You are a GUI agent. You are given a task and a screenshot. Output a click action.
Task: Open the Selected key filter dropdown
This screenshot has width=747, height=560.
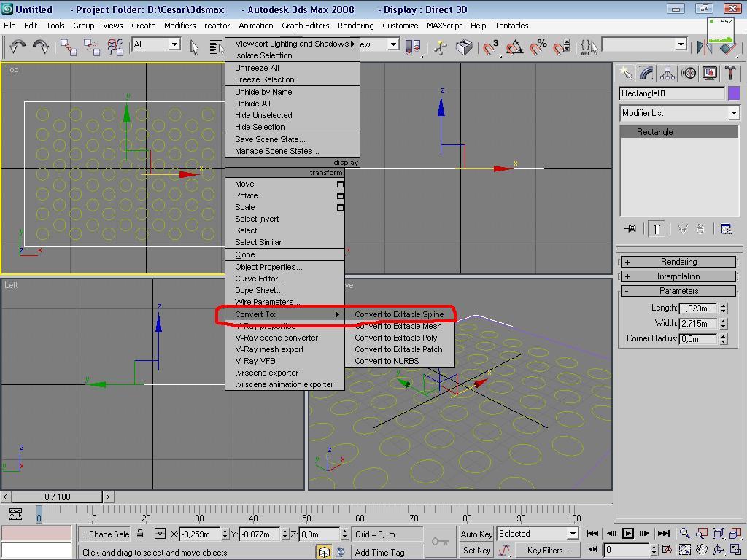(538, 534)
